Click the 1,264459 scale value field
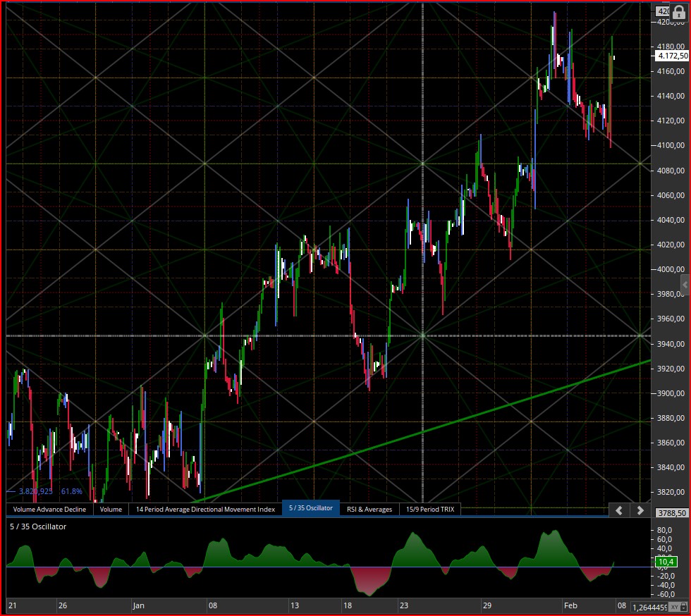The image size is (691, 616). (649, 608)
